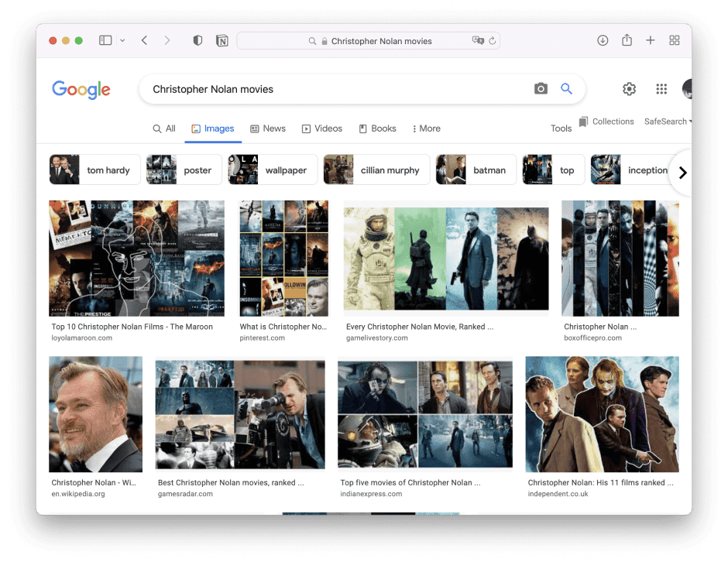The height and width of the screenshot is (562, 728).
Task: Expand the More search categories menu
Action: point(426,129)
